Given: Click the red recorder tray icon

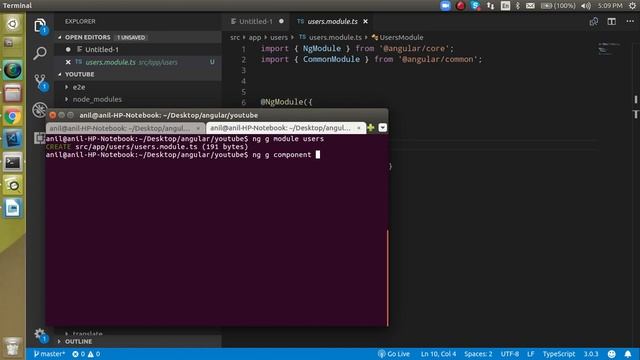Looking at the screenshot, I should point(460,6).
